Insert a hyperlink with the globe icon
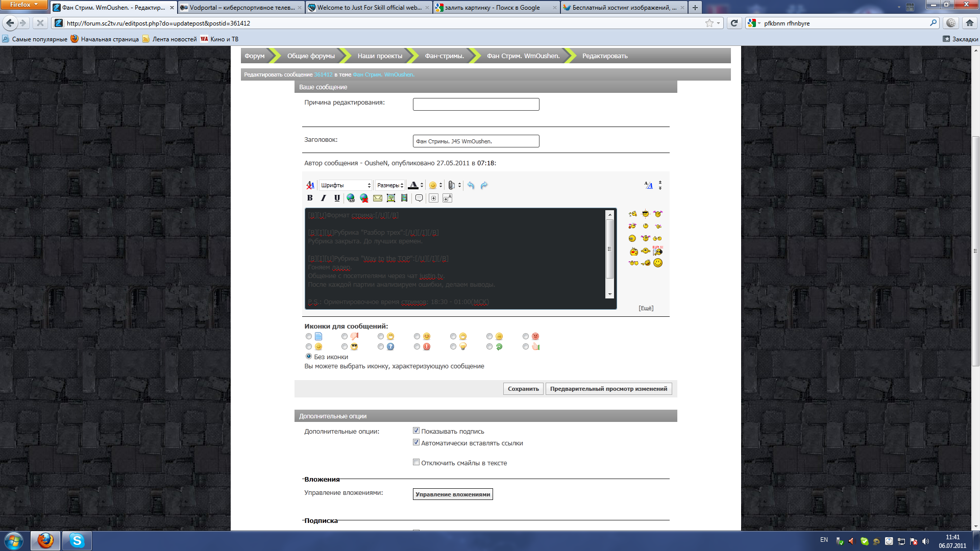This screenshot has height=551, width=980. pos(351,198)
